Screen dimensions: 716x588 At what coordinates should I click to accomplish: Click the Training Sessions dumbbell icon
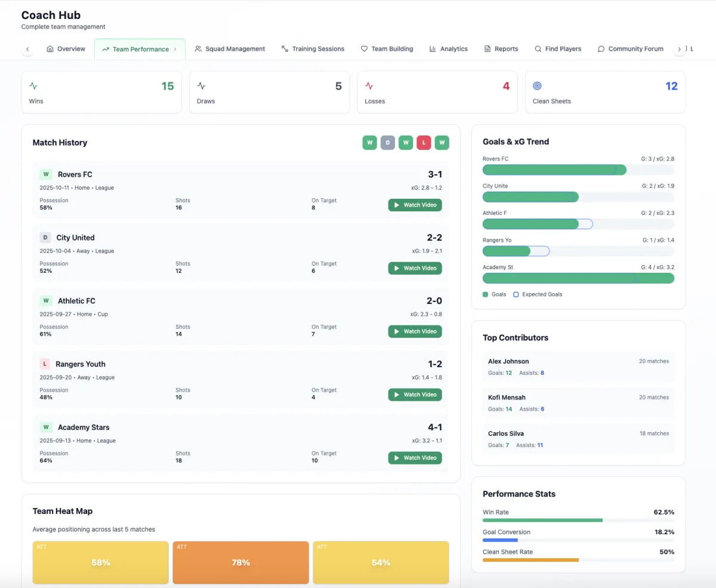tap(285, 49)
